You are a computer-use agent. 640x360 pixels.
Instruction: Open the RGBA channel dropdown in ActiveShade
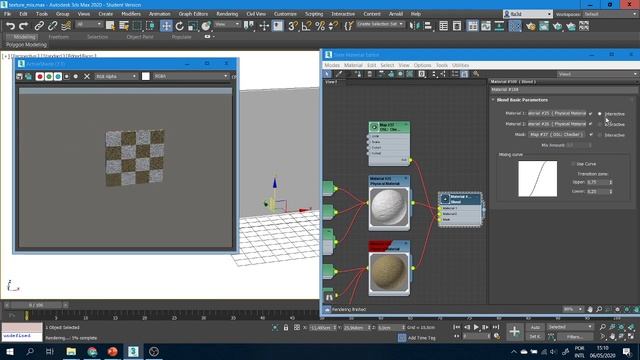(x=191, y=76)
